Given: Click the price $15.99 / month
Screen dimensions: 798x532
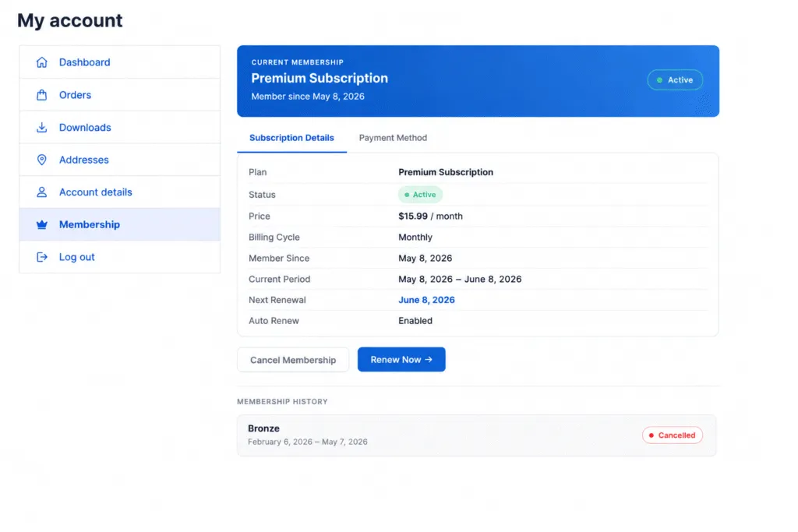Looking at the screenshot, I should pos(430,217).
